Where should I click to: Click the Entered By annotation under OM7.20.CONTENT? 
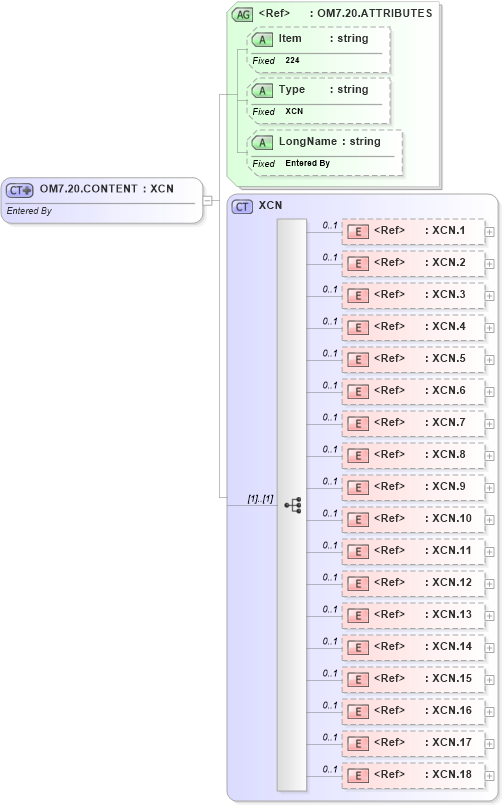pos(29,211)
